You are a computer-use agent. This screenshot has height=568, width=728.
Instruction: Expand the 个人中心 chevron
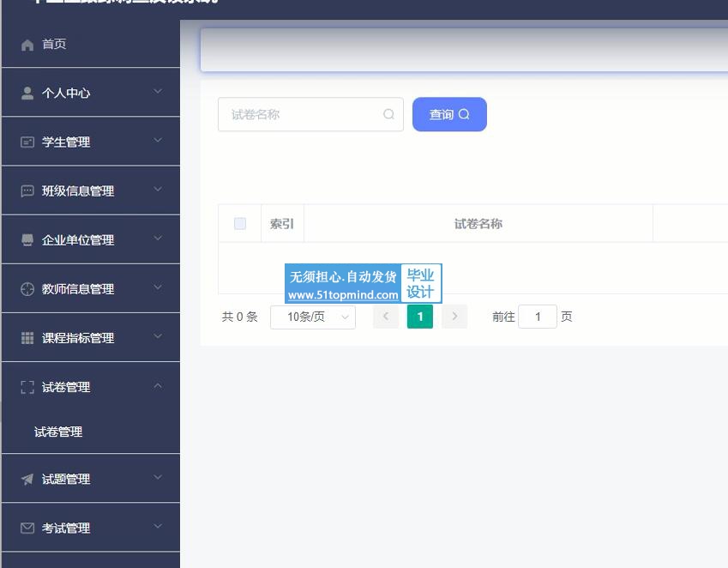pyautogui.click(x=158, y=91)
